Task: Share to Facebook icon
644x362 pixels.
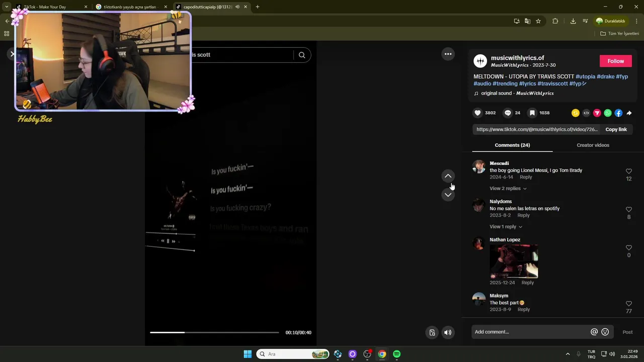Action: pos(618,113)
